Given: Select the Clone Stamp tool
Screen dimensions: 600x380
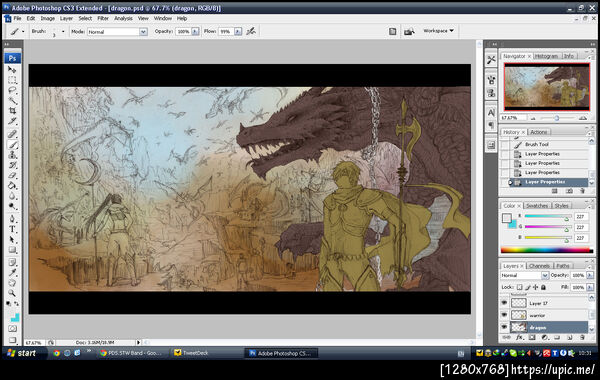Looking at the screenshot, I should click(12, 155).
